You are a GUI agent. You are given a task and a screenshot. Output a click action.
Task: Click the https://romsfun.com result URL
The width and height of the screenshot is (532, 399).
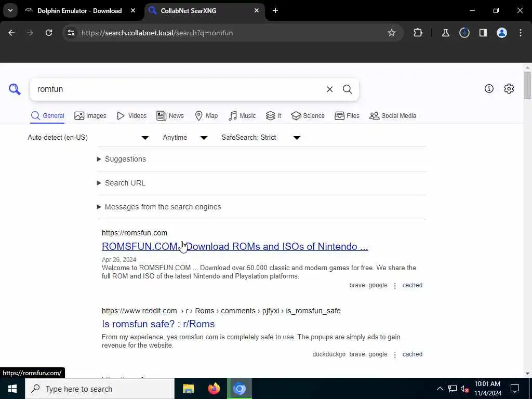click(135, 233)
